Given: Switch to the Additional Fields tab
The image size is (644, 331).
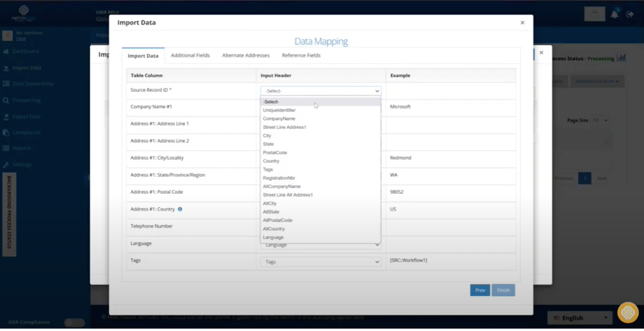Looking at the screenshot, I should coord(190,56).
